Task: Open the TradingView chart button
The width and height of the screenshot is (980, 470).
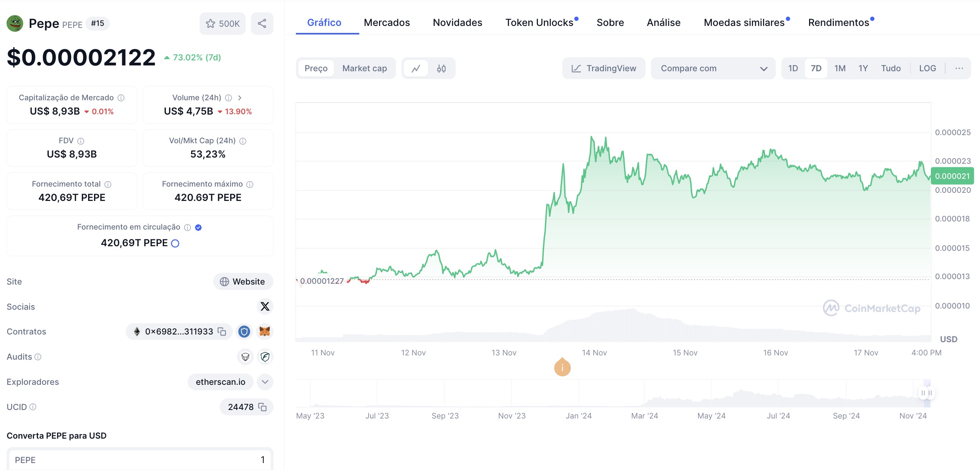Action: coord(604,69)
